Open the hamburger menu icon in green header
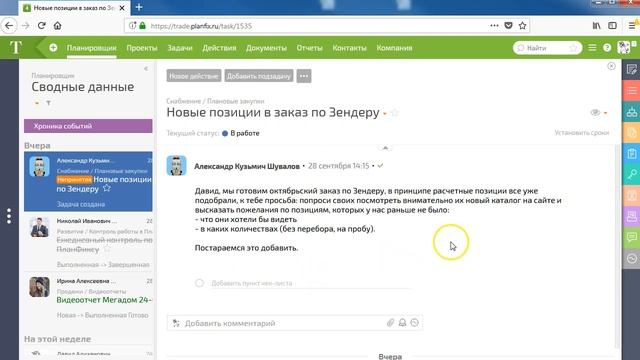Viewport: 640px width, 360px height. coord(592,48)
